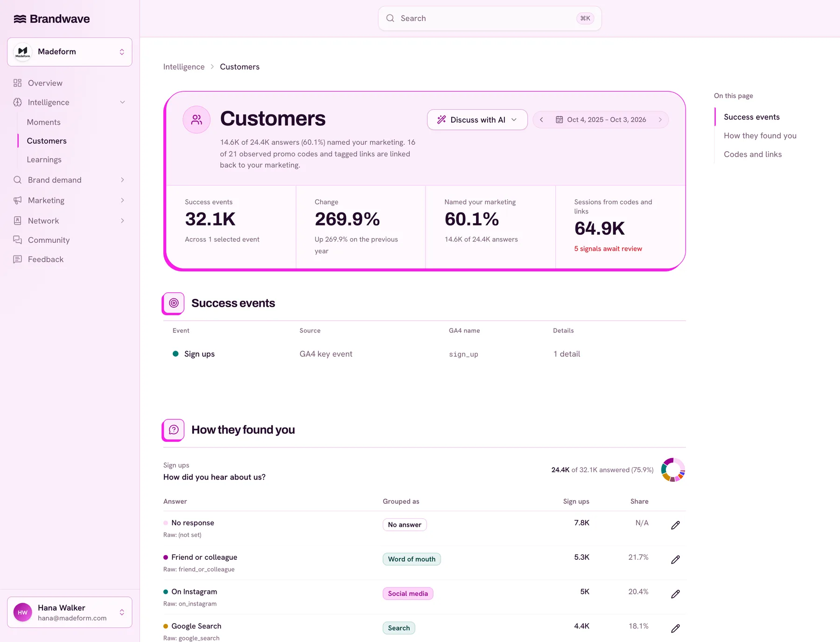
Task: Click the Intelligence brain icon
Action: (18, 102)
